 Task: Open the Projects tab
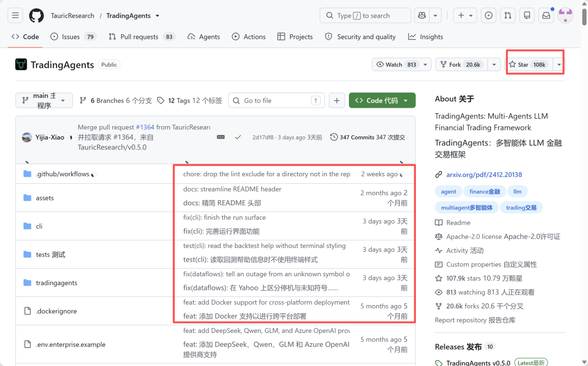coord(295,37)
